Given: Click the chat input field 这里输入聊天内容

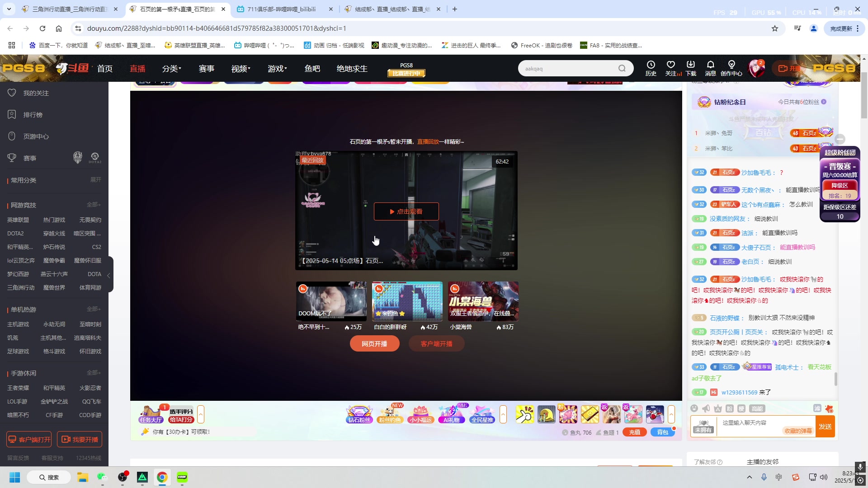Looking at the screenshot, I should pos(766,426).
